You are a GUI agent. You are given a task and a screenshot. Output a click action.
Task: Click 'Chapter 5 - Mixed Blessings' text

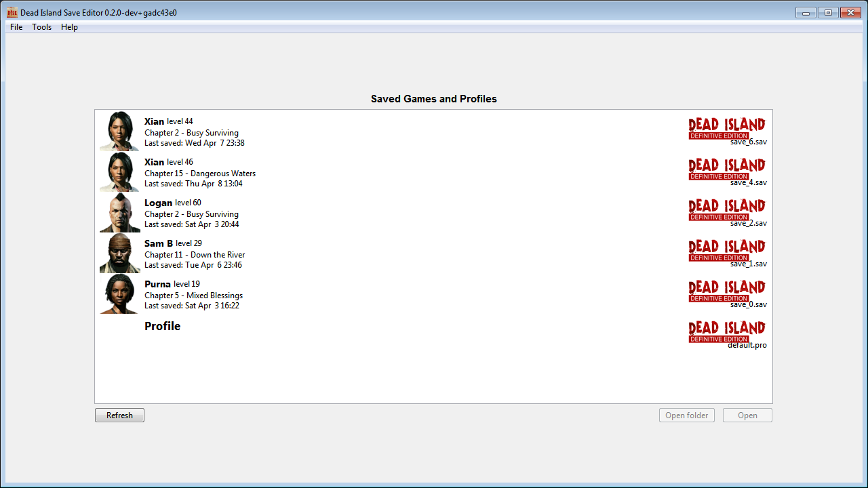pyautogui.click(x=194, y=296)
